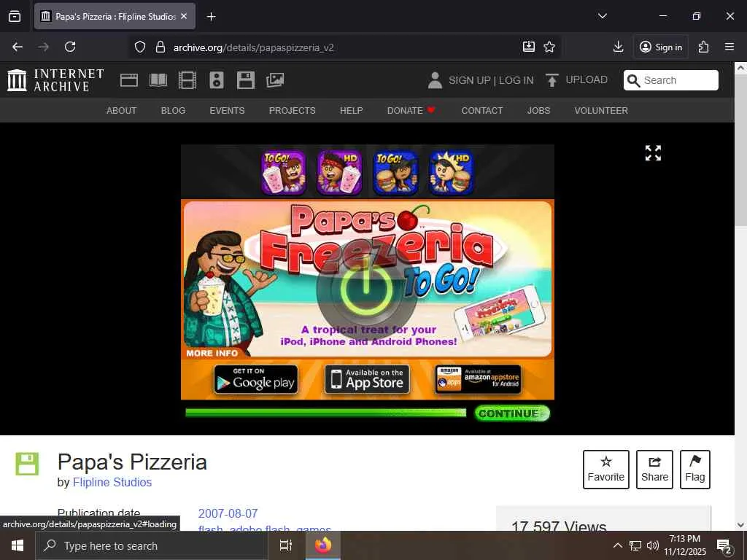Click the address bar URL
The width and height of the screenshot is (747, 560).
[x=253, y=47]
